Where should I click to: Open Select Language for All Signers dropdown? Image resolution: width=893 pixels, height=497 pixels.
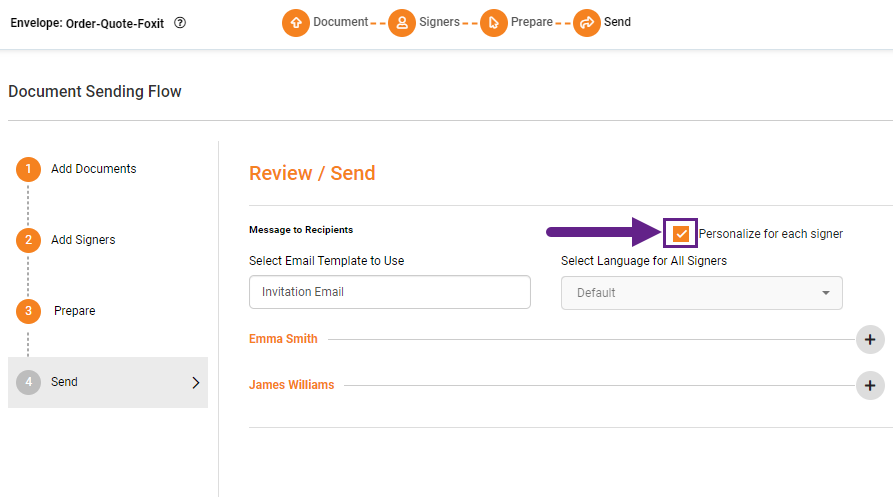point(701,293)
